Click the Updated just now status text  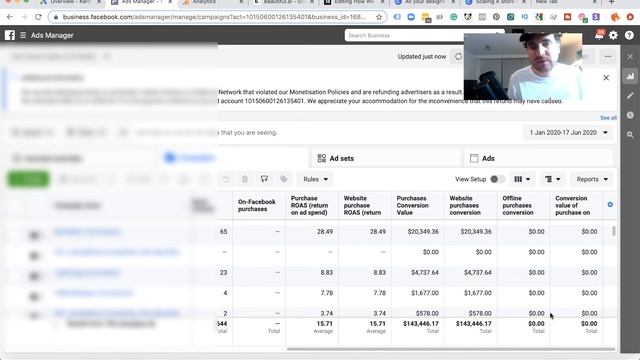click(x=422, y=57)
